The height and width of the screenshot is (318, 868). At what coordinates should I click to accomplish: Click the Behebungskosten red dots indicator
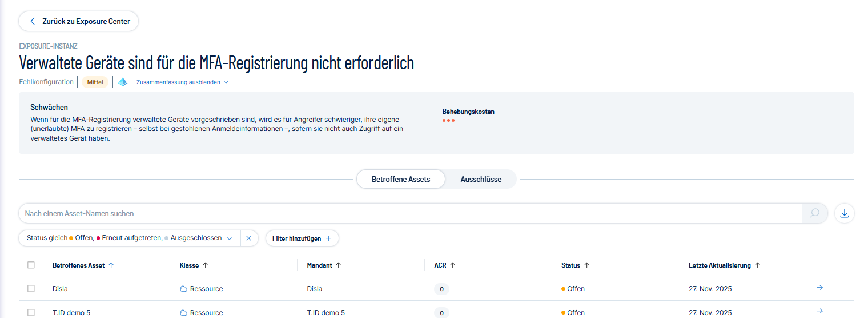point(448,121)
